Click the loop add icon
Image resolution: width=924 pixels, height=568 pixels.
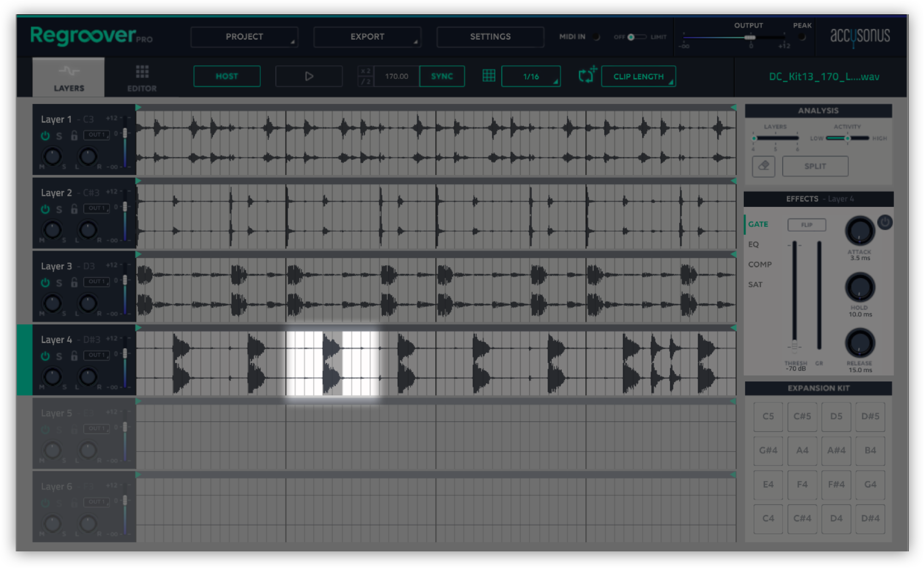pyautogui.click(x=587, y=74)
